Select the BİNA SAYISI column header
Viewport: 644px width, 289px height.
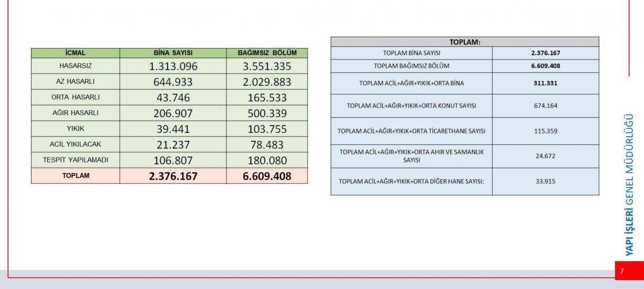pyautogui.click(x=173, y=53)
